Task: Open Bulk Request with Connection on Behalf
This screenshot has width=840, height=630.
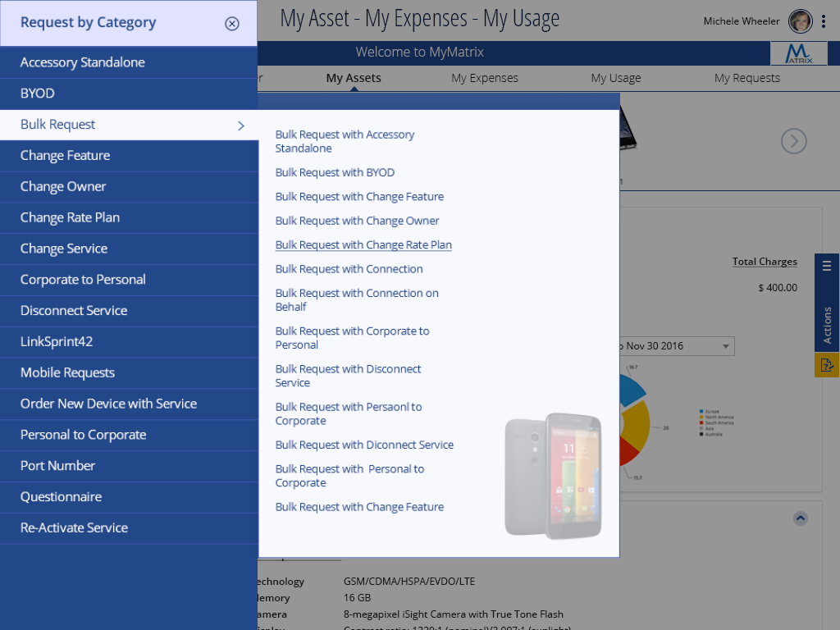Action: point(357,300)
